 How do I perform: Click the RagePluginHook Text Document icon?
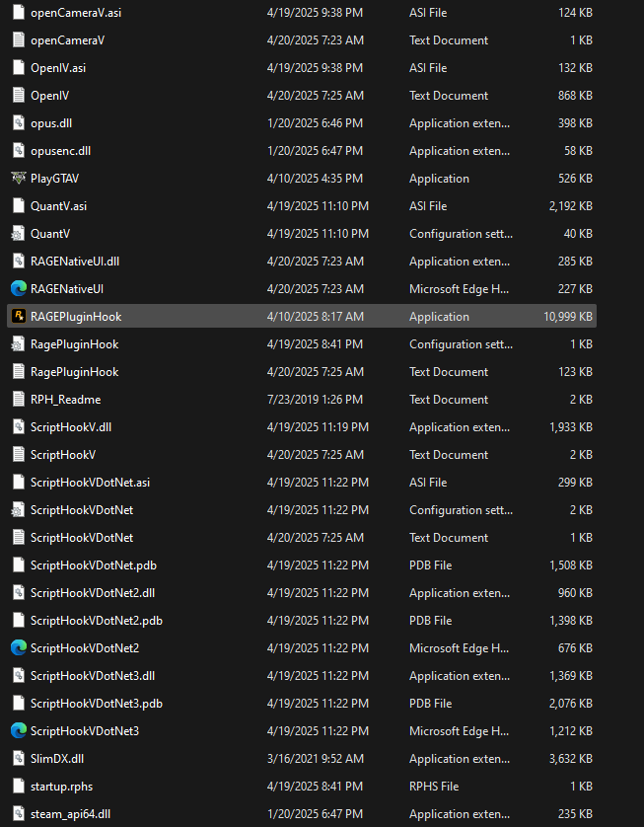click(19, 372)
